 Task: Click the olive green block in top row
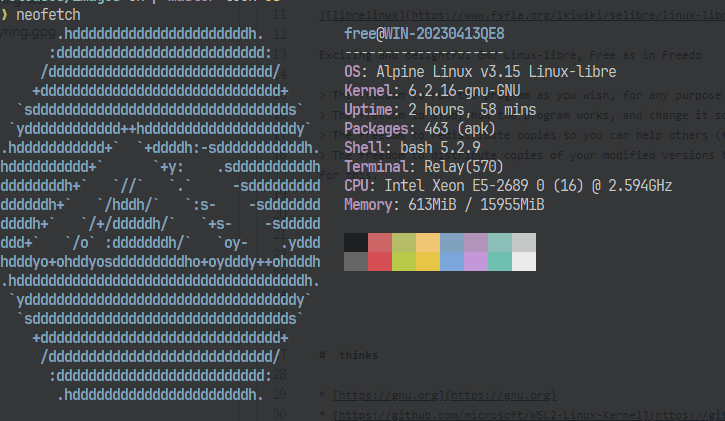click(404, 243)
